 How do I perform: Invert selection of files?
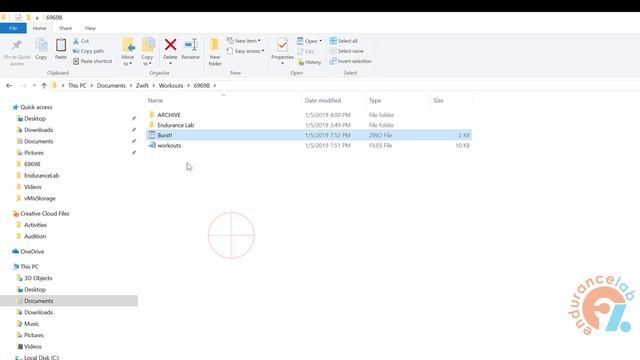click(x=351, y=61)
